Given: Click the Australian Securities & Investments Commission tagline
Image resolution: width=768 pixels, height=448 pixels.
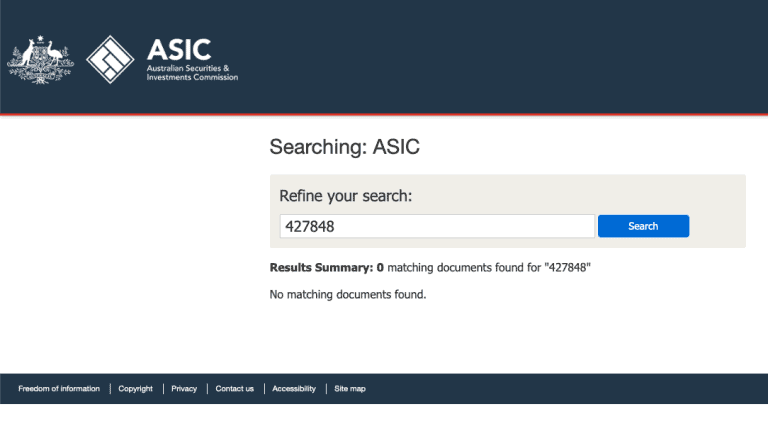Looking at the screenshot, I should point(192,72).
